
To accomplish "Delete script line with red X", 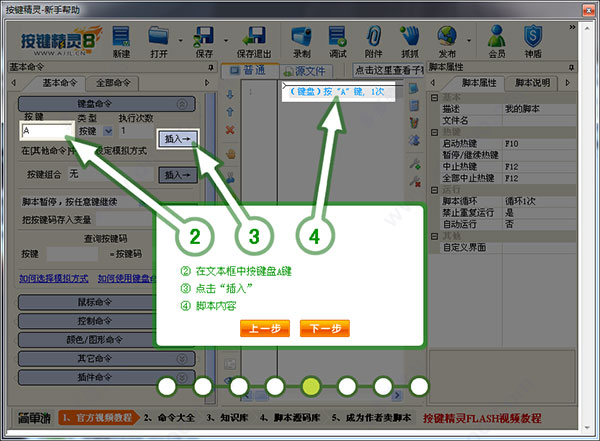I will [230, 129].
